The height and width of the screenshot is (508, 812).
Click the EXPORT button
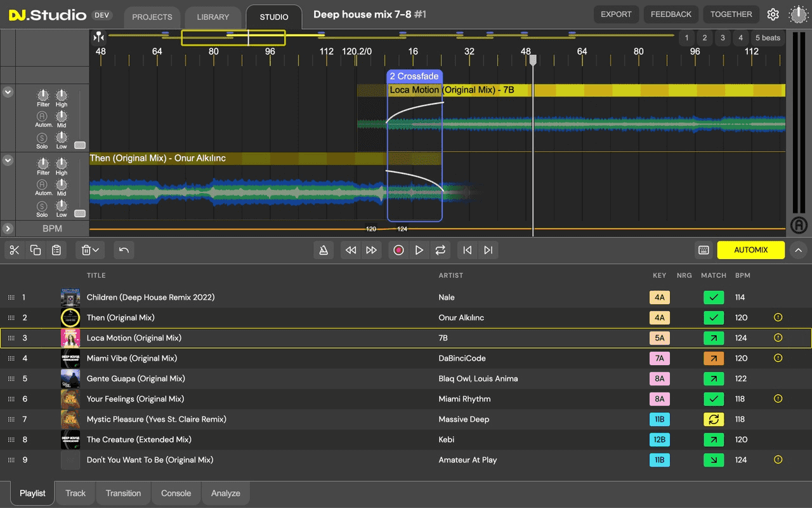pyautogui.click(x=616, y=15)
